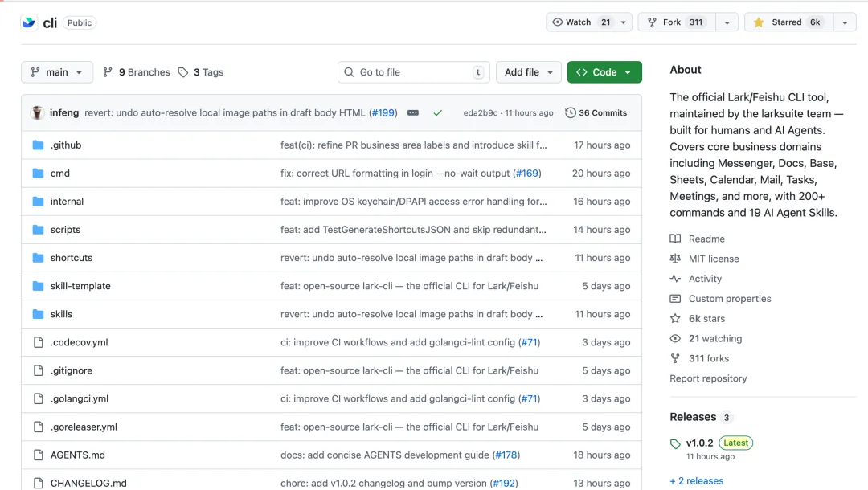Open the .github folder
The height and width of the screenshot is (490, 868).
(66, 145)
